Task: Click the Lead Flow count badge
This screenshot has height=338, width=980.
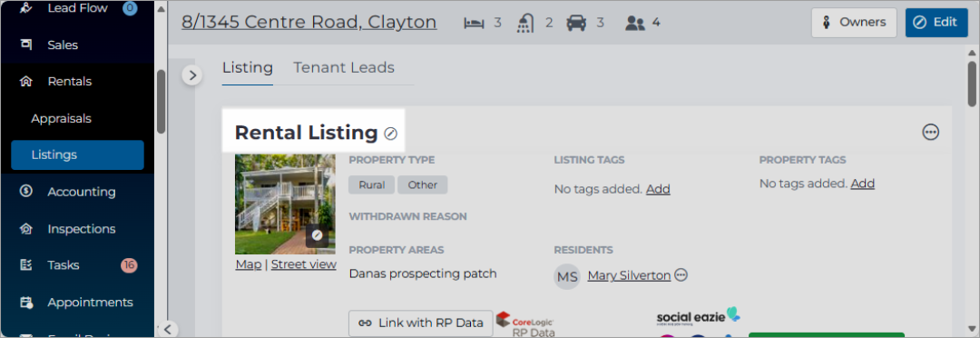Action: [130, 8]
